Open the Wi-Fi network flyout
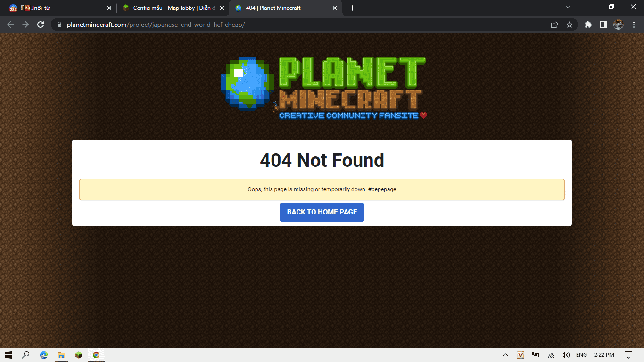 (x=551, y=355)
